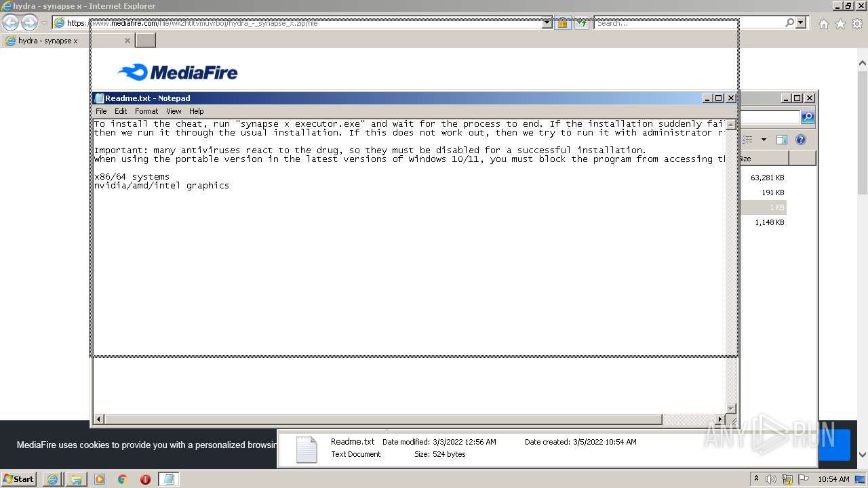Expand Explorer view options dropdown arrow
Viewport: 868px width, 488px height.
tap(764, 140)
